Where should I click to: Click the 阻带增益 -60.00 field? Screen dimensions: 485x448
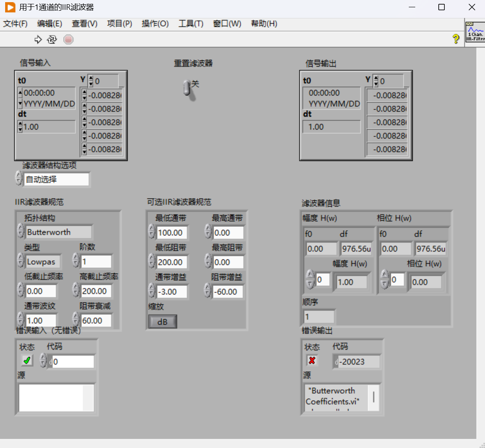[x=228, y=291]
